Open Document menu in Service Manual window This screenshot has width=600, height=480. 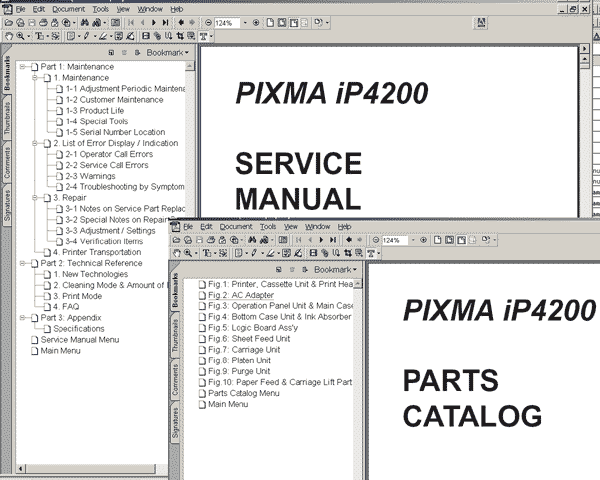[68, 9]
